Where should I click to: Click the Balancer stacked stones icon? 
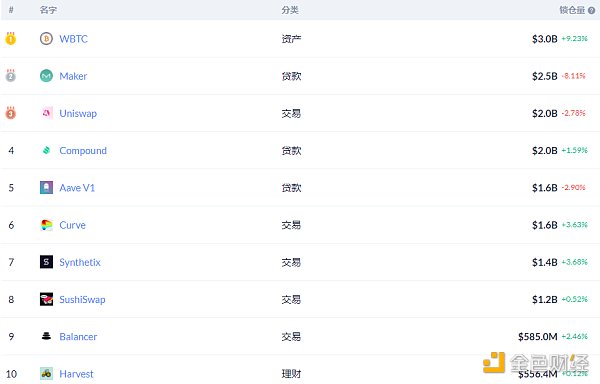coord(46,336)
